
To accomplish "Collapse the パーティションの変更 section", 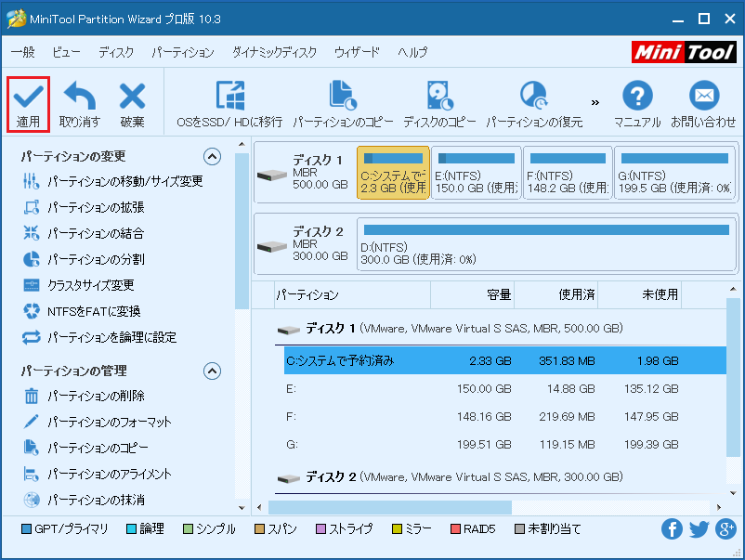I will 212,156.
